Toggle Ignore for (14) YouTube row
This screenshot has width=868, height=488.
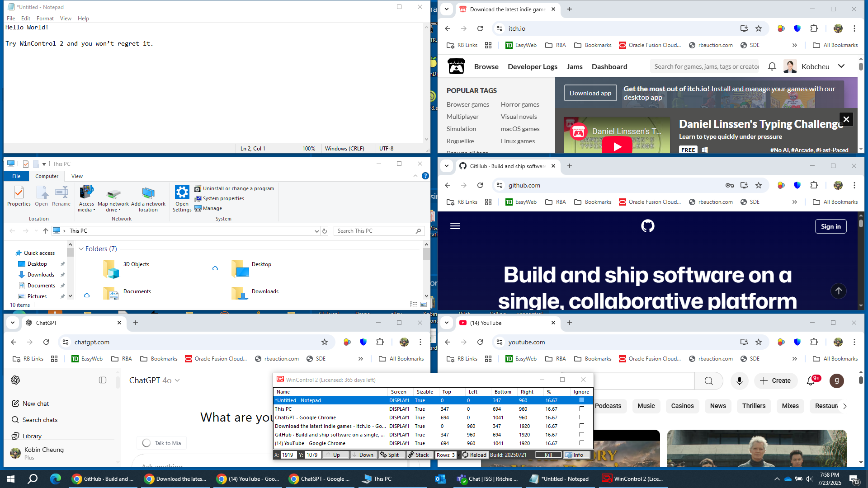point(581,443)
